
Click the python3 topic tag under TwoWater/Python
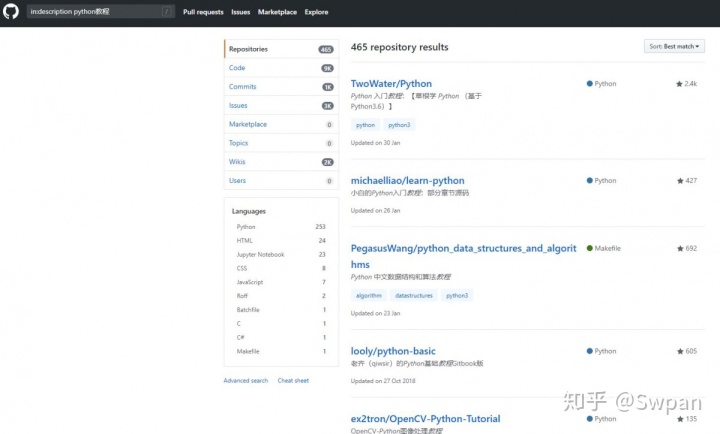[399, 125]
